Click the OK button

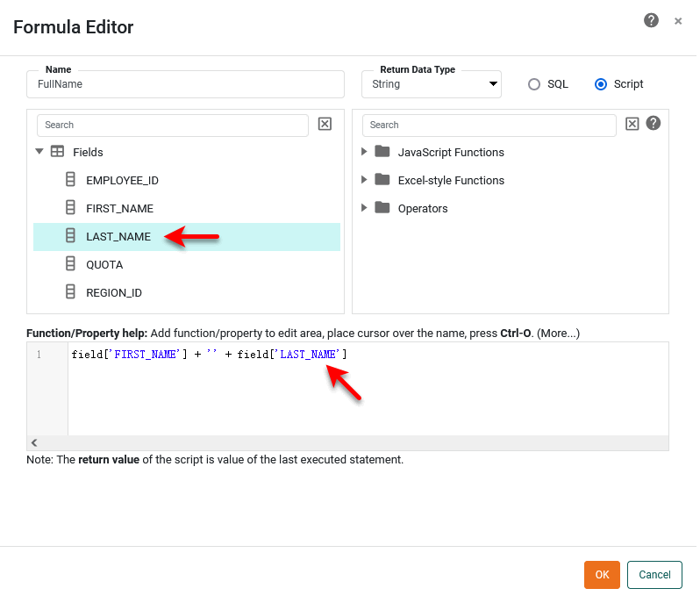(602, 575)
